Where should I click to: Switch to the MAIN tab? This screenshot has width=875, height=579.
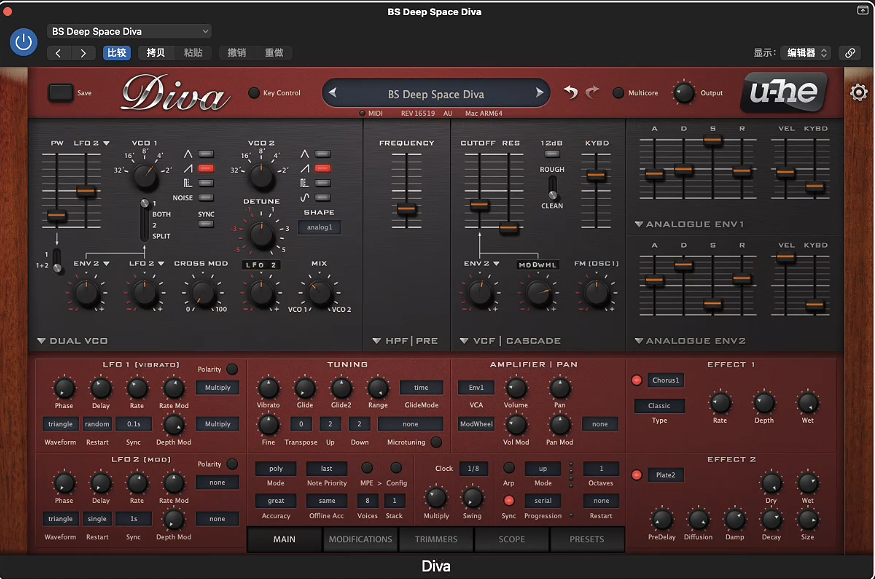pyautogui.click(x=285, y=539)
